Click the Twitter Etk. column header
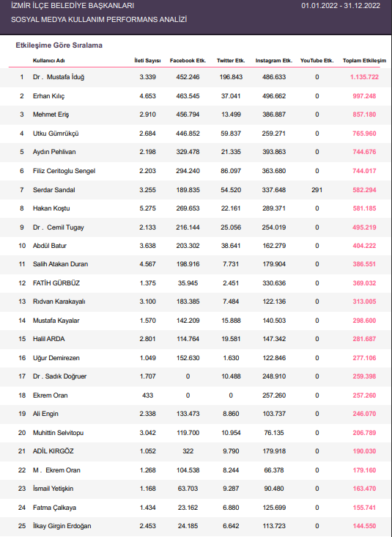Screen dimensions: 392x537 click(x=231, y=61)
